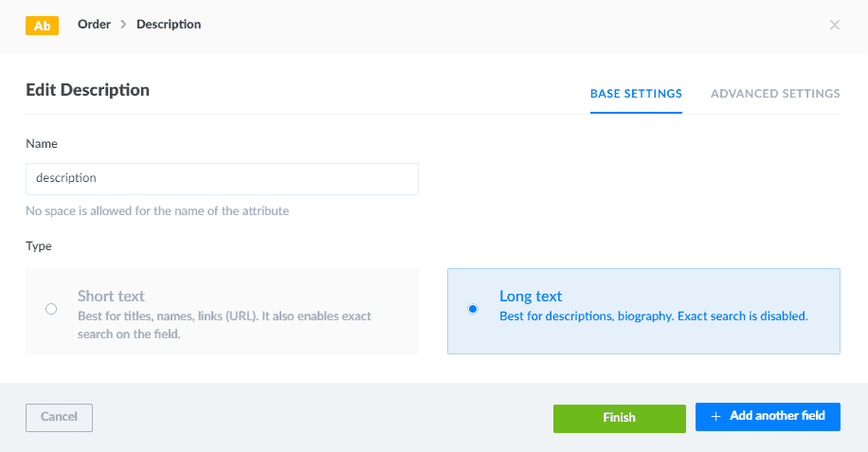Image resolution: width=868 pixels, height=452 pixels.
Task: Click the Long text option card title
Action: 531,296
